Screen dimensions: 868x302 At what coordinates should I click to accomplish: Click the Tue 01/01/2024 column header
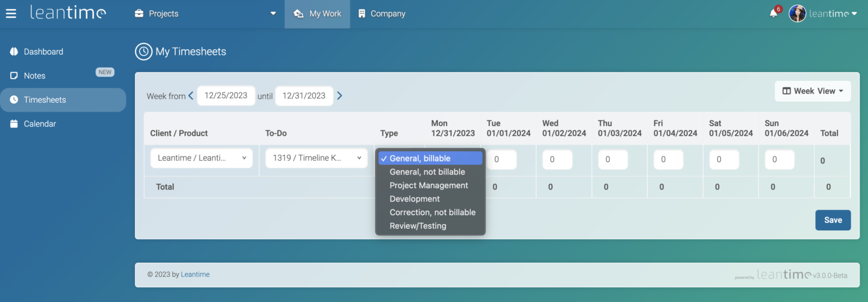509,128
